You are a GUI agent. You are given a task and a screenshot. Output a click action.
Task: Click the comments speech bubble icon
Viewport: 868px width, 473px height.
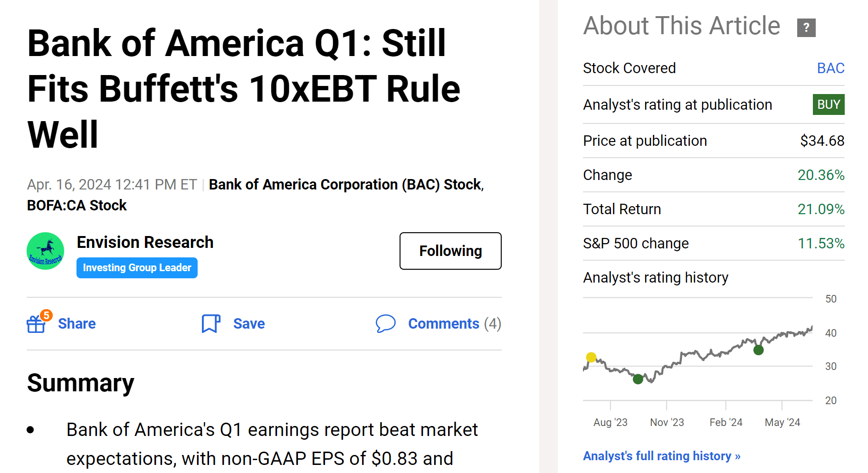click(385, 323)
